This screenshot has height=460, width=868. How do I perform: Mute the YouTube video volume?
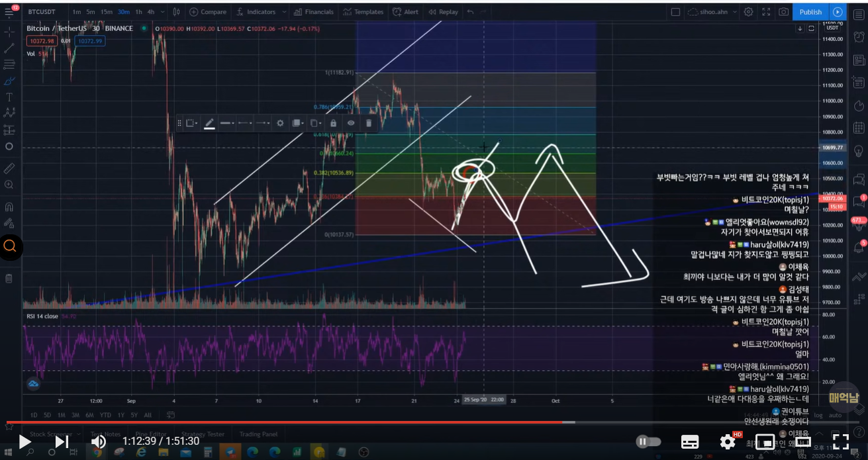coord(99,441)
